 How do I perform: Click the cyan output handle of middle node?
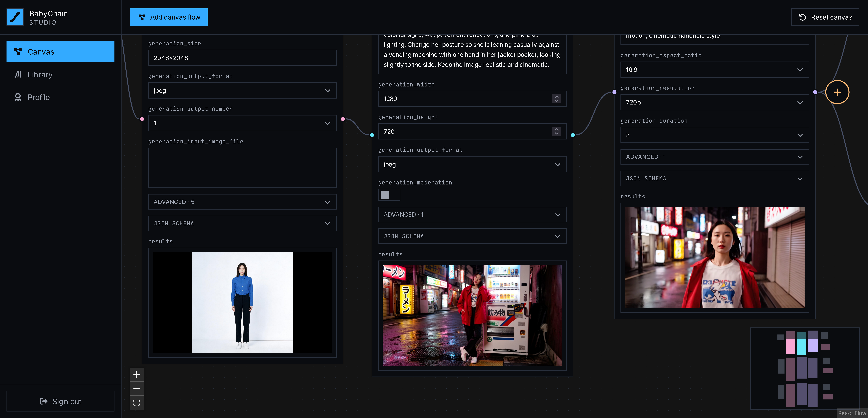[573, 135]
